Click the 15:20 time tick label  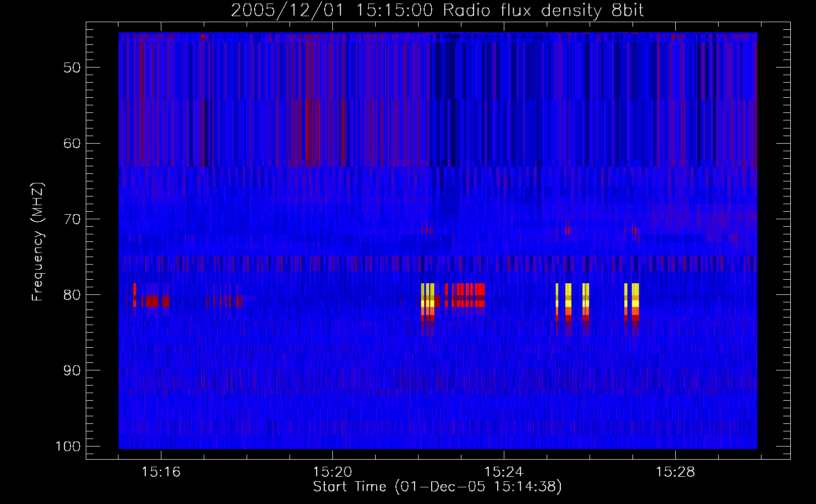tap(332, 472)
